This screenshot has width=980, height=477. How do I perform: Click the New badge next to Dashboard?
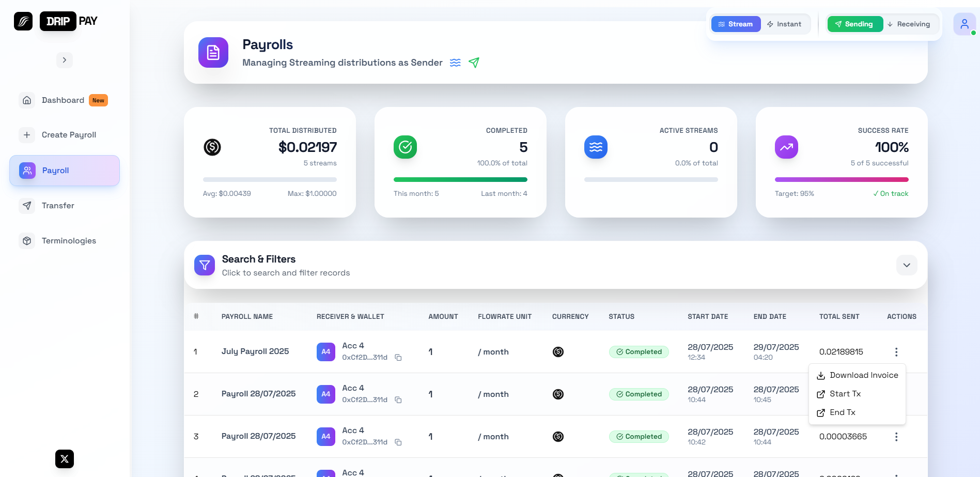[98, 100]
